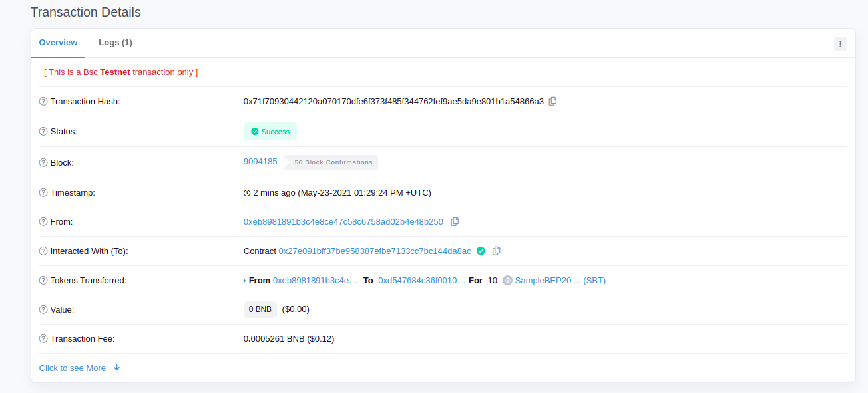Image resolution: width=868 pixels, height=393 pixels.
Task: Click the help icon beside Transaction Fee
Action: (x=43, y=338)
